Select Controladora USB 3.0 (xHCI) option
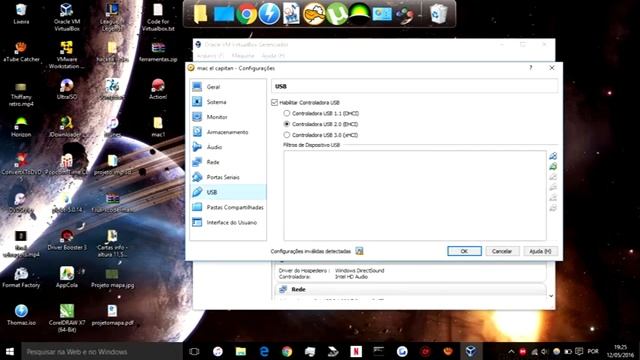Image resolution: width=640 pixels, height=360 pixels. [x=287, y=135]
